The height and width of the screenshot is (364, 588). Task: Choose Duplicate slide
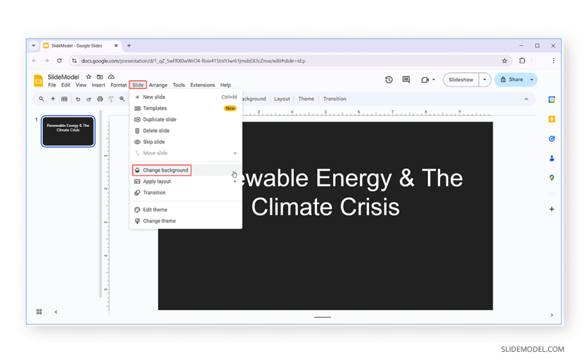(186, 120)
